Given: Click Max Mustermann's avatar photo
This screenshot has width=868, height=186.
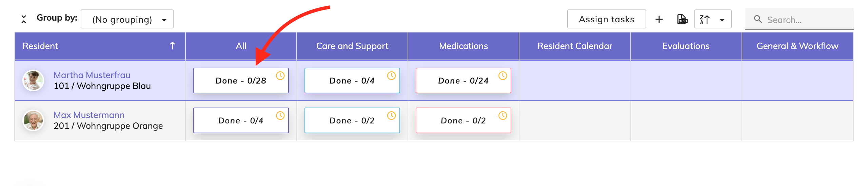Looking at the screenshot, I should coord(33,120).
